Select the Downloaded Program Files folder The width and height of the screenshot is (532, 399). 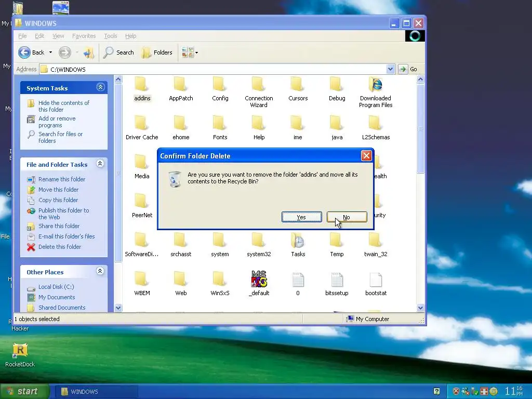click(x=376, y=92)
